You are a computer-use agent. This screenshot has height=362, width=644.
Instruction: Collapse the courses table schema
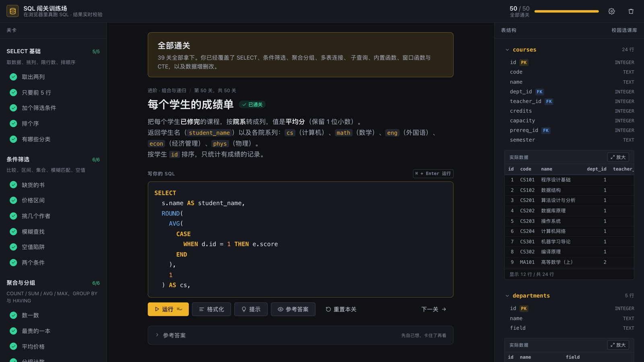point(507,50)
